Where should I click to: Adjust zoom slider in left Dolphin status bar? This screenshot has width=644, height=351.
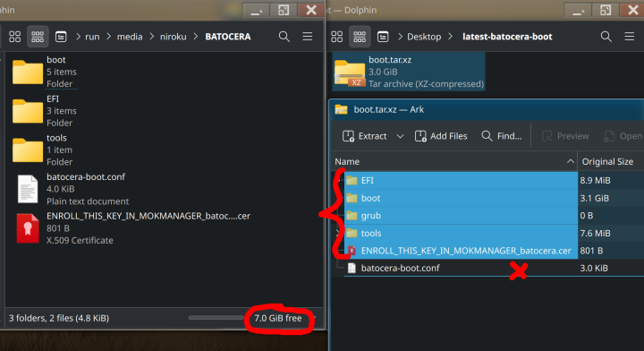click(216, 318)
